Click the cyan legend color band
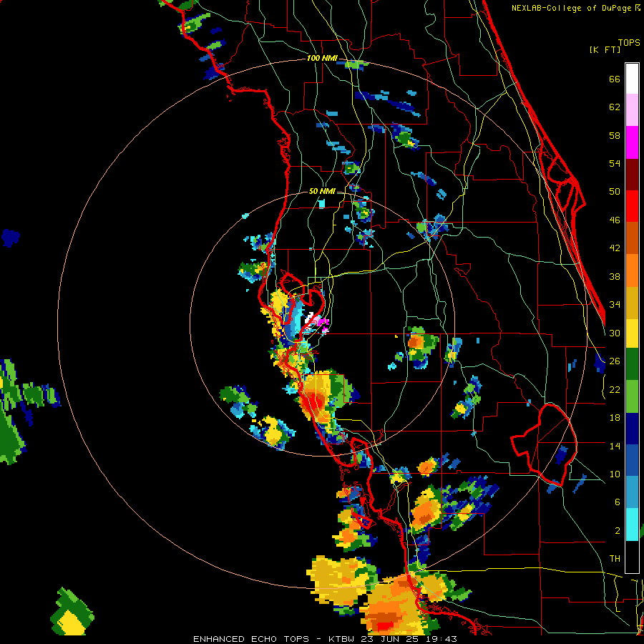Image resolution: width=644 pixels, height=644 pixels. [x=632, y=525]
